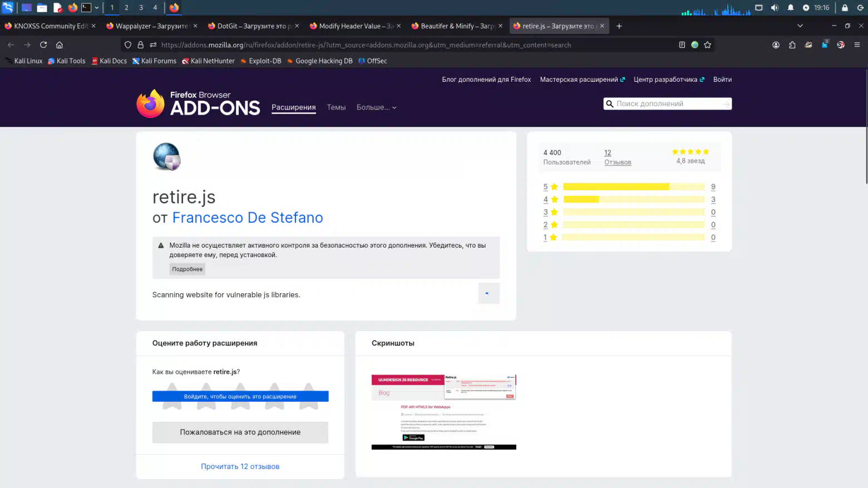Switch to workspace 2 in the panel
Screen dimensions: 868x488
126,8
